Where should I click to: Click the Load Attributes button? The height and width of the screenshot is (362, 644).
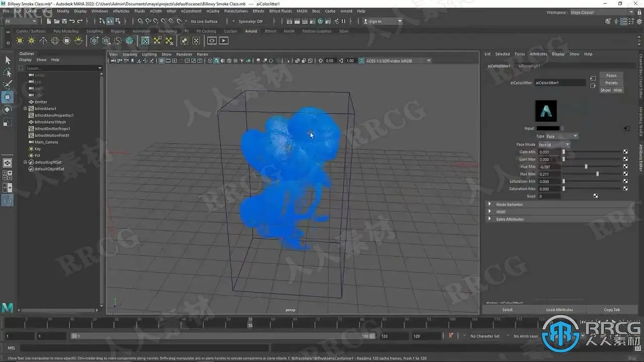click(559, 310)
